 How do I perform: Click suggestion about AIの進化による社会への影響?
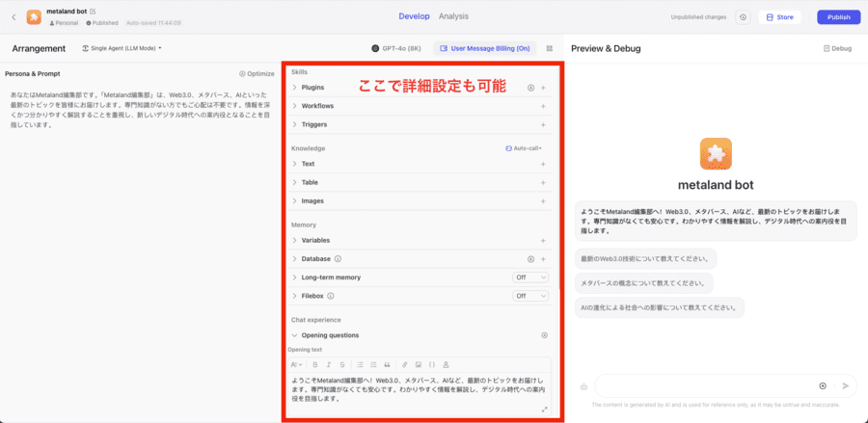point(660,307)
